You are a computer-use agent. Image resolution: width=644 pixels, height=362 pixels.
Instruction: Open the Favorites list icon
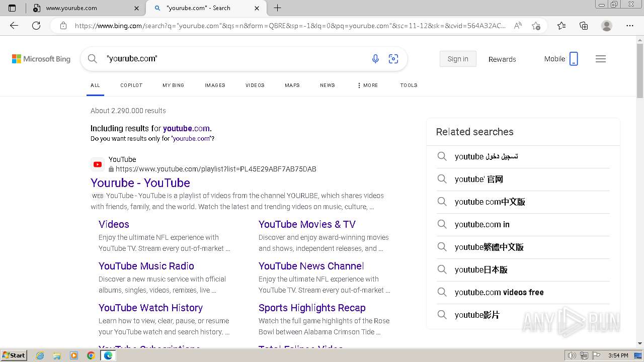[x=561, y=26]
